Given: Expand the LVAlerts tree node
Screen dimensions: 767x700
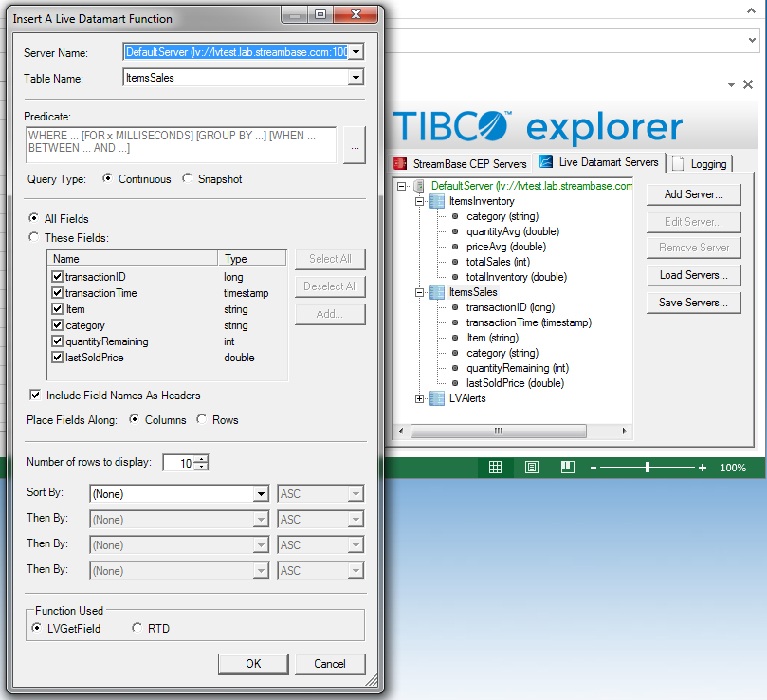Looking at the screenshot, I should 420,398.
